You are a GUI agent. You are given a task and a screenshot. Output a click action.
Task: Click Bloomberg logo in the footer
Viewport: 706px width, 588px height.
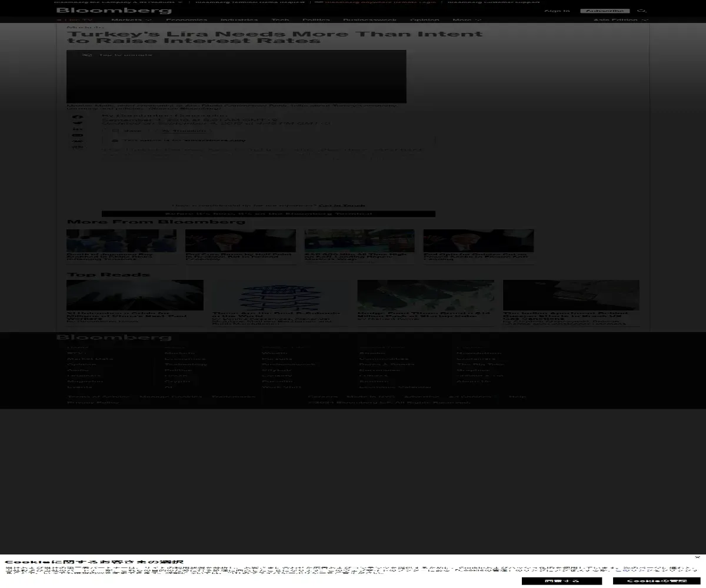tap(114, 338)
